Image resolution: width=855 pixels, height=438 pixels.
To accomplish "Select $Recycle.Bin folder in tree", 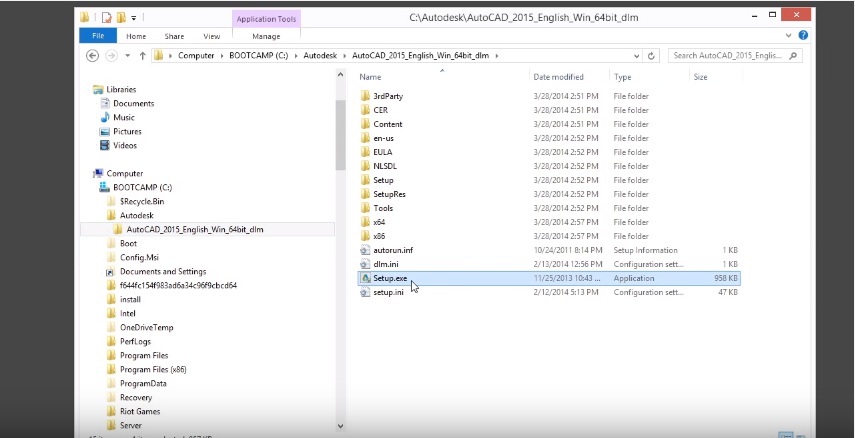I will click(x=135, y=202).
